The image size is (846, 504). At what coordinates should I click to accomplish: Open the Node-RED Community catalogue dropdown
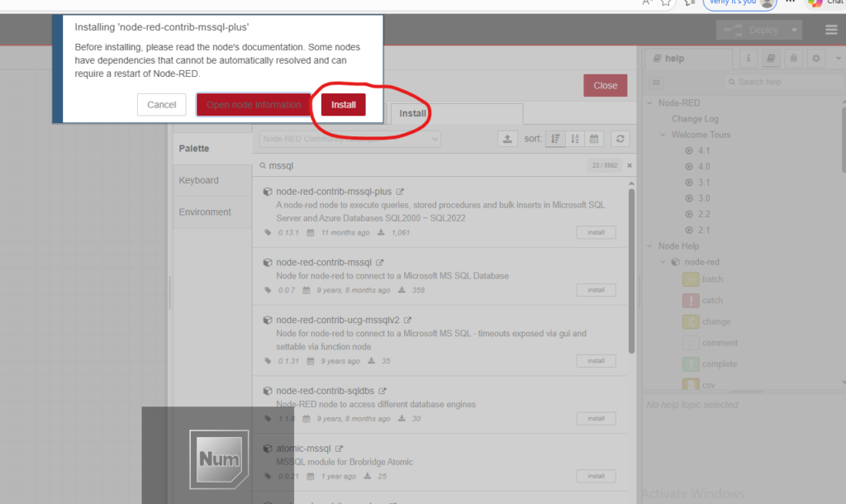tap(349, 139)
